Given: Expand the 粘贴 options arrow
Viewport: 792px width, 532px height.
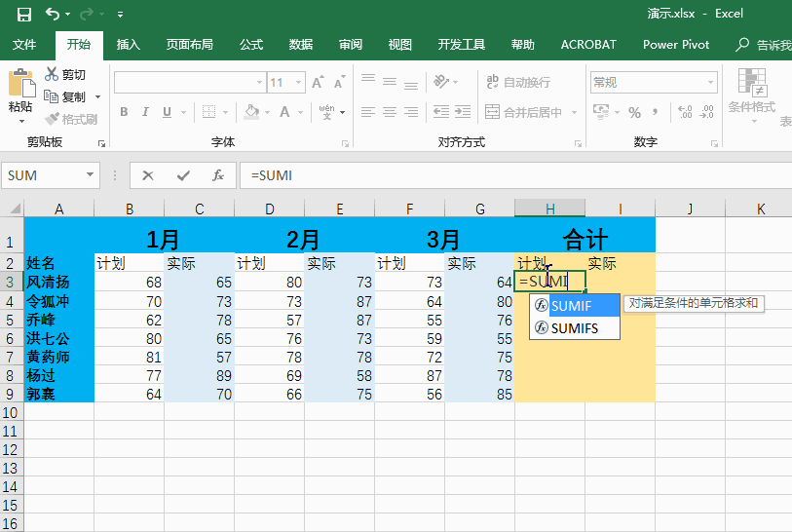Looking at the screenshot, I should click(21, 121).
